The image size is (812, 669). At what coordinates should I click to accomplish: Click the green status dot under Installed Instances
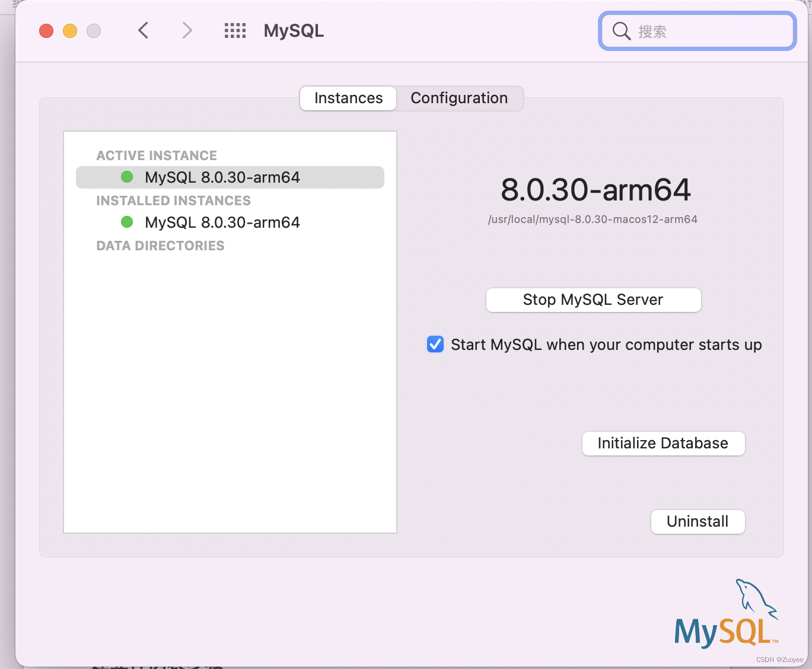(127, 222)
